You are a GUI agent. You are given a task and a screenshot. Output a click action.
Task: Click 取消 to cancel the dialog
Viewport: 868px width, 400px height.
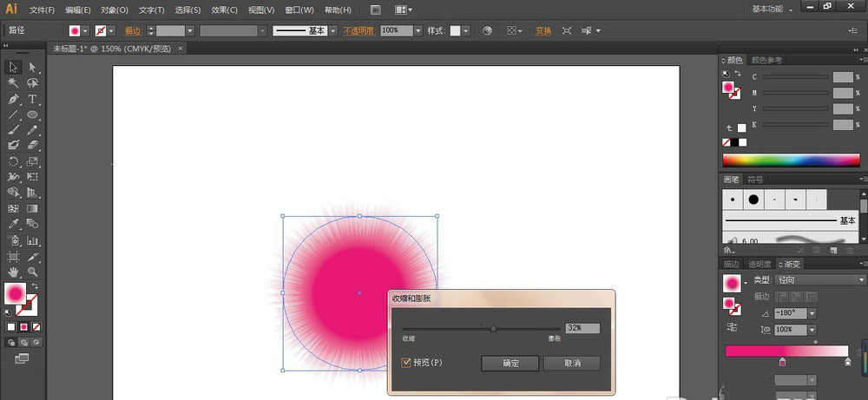[x=571, y=363]
